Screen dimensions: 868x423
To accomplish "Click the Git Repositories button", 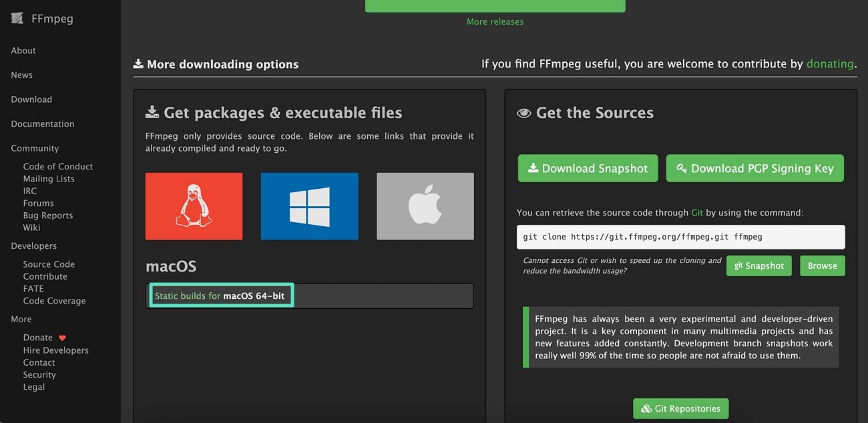I will coord(681,408).
